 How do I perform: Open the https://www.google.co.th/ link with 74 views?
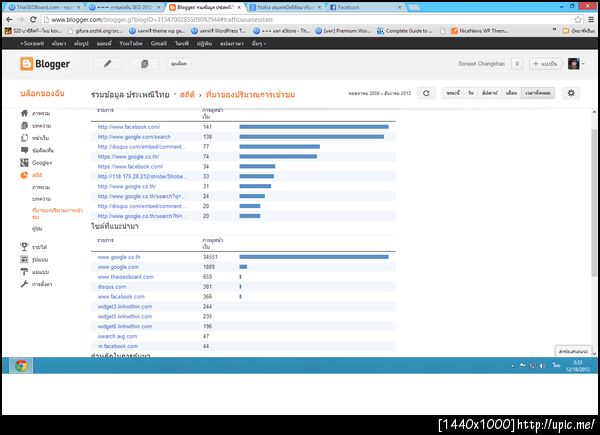(128, 156)
